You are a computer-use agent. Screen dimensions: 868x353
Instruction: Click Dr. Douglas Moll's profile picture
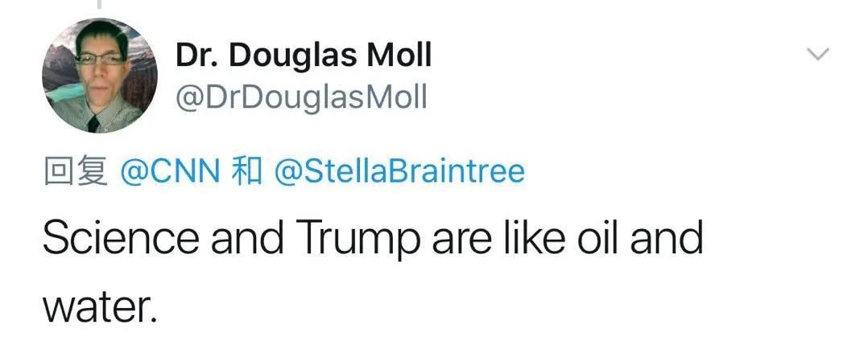point(100,75)
